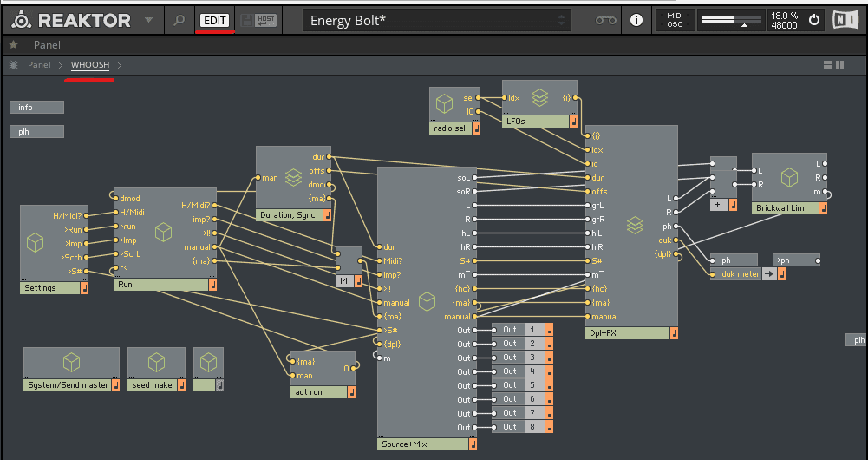Click the orange mono icon on Settings
Viewport: 868px width, 460px height.
85,287
